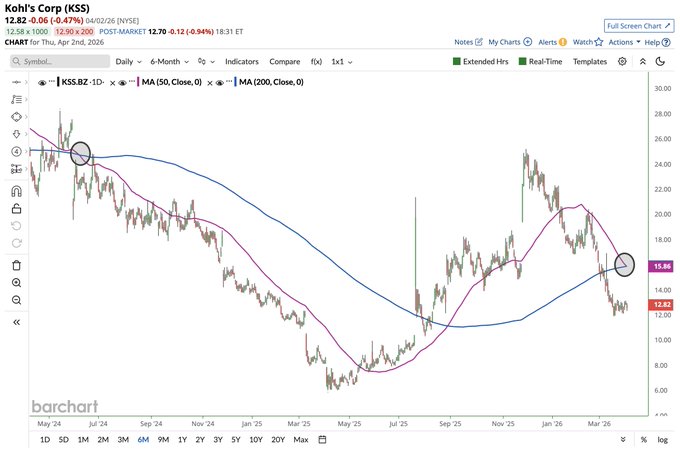Open the Compare menu
This screenshot has width=680, height=451.
[284, 62]
